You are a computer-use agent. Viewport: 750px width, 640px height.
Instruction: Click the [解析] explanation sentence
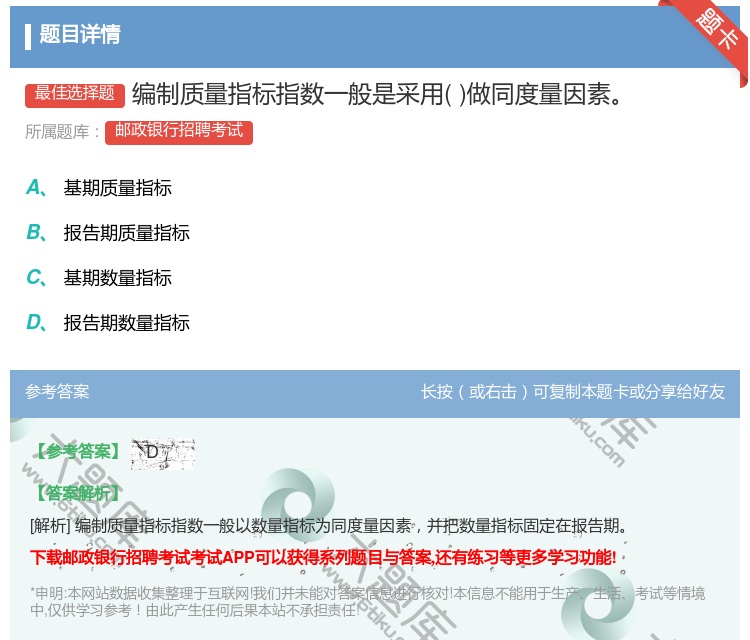[x=329, y=526]
